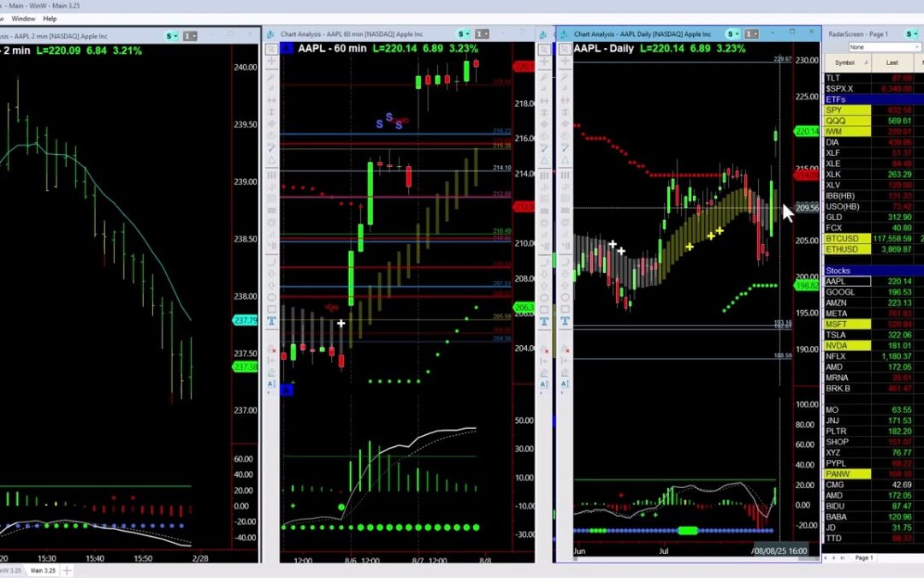This screenshot has height=578, width=924.
Task: Choose the pen drawing tool in Daily chart toolbar
Action: click(x=565, y=147)
